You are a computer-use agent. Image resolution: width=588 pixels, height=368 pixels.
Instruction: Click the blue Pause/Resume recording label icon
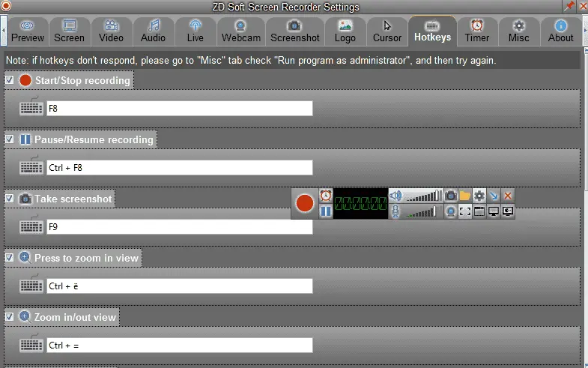25,139
